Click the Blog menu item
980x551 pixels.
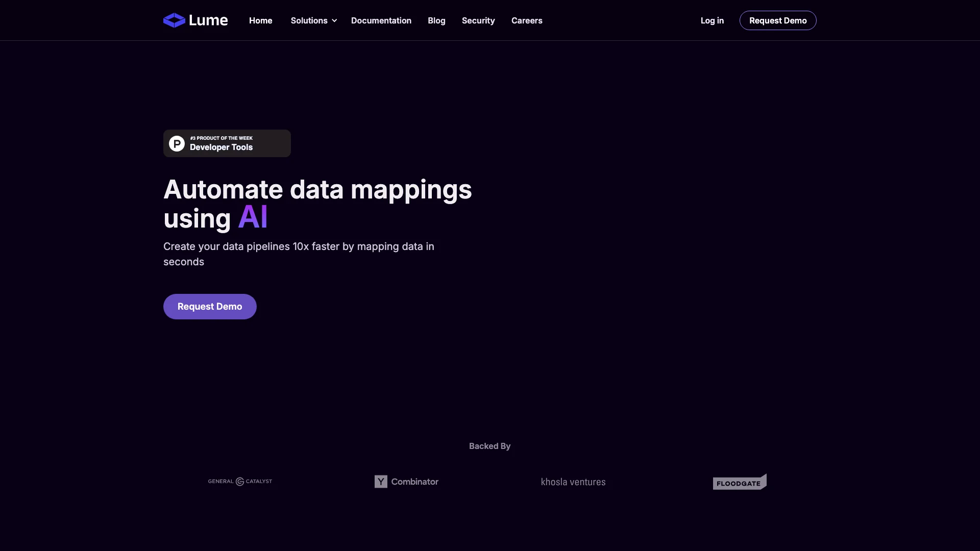[436, 20]
